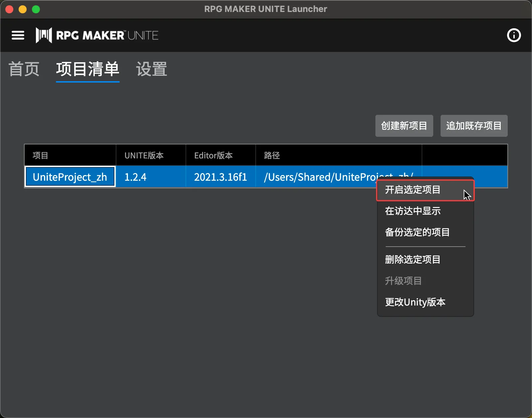Click the 1.2.4 UNITE version cell
This screenshot has height=418, width=532.
tap(151, 177)
